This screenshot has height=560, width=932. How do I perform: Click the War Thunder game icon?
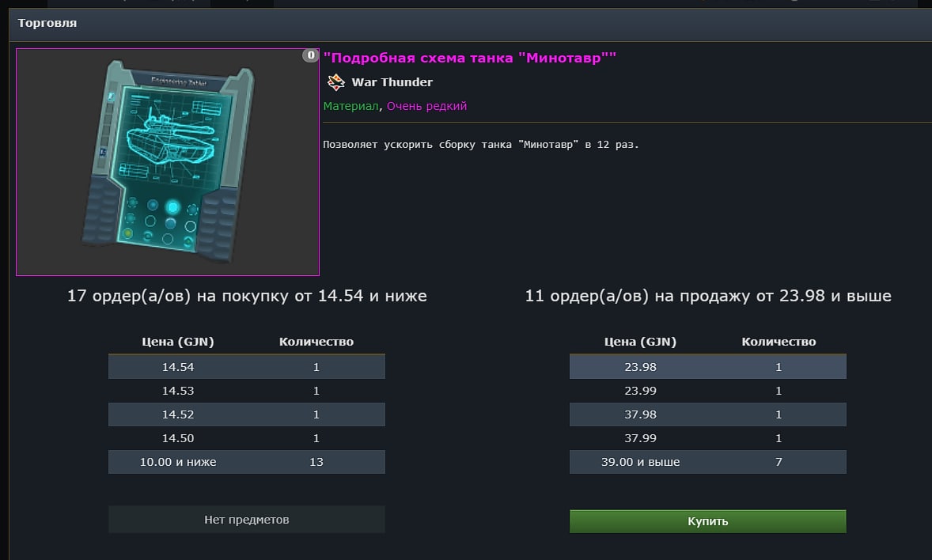335,82
